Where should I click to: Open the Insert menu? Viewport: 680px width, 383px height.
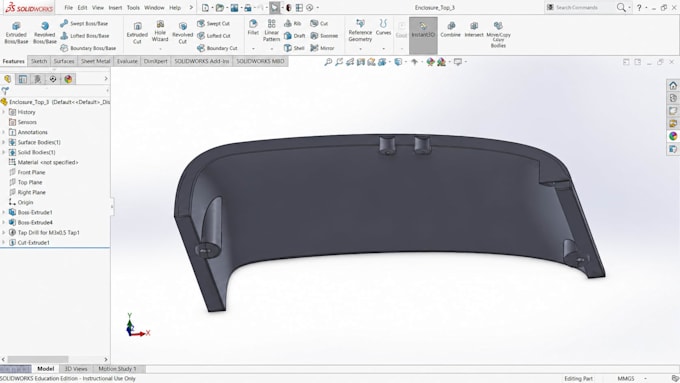pos(115,7)
